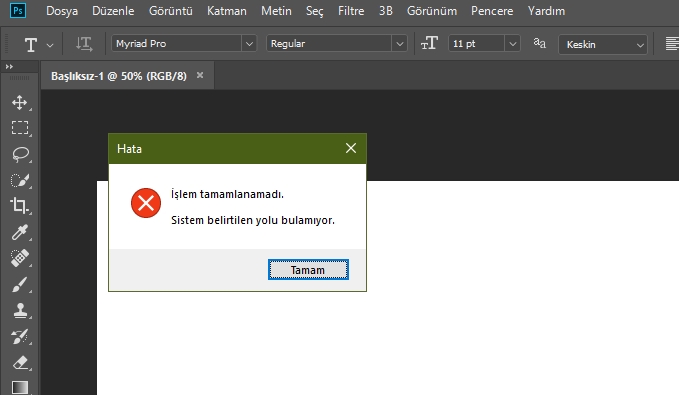Click the font size 11 pt field

click(476, 44)
